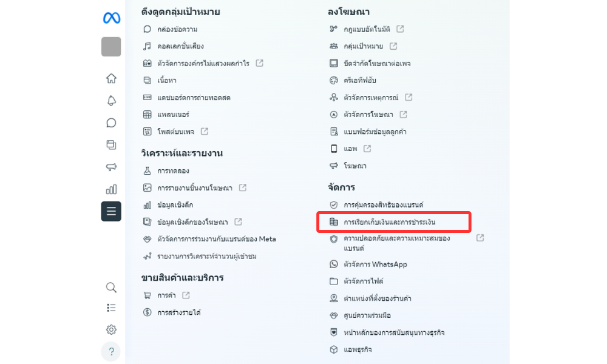Open the inbox chat bubble sidebar icon
607x364 pixels.
click(x=111, y=123)
